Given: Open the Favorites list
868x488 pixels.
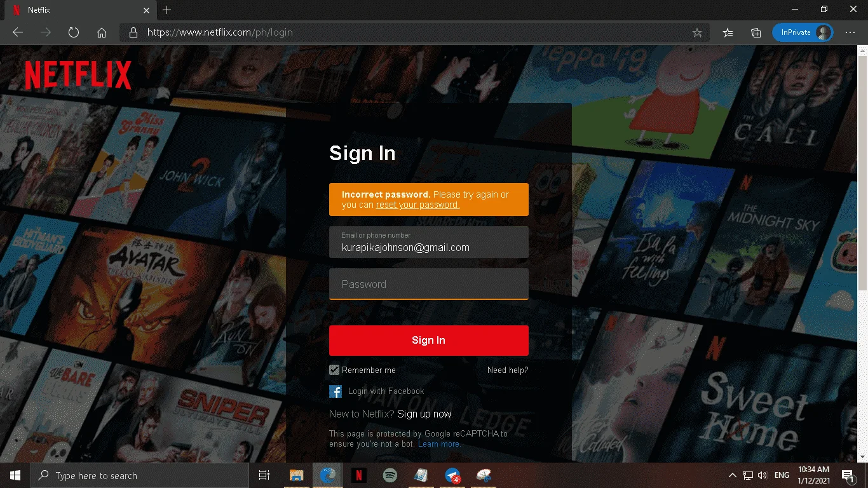Looking at the screenshot, I should (x=728, y=32).
